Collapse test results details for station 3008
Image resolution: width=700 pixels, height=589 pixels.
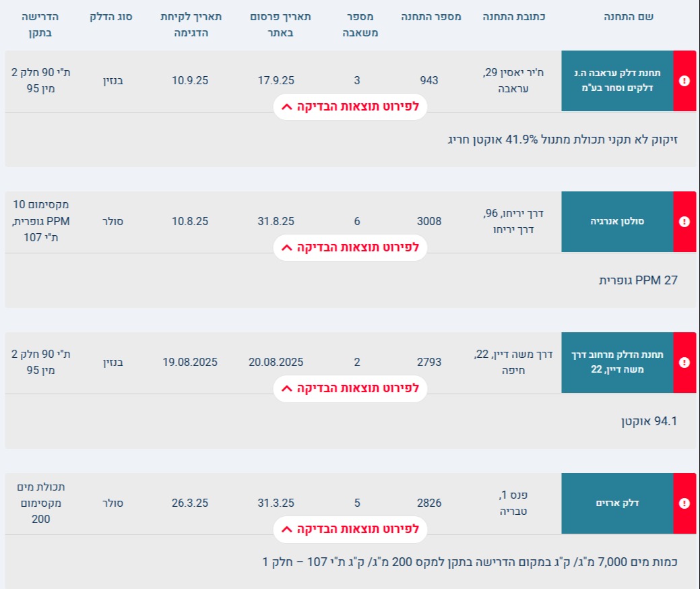click(350, 247)
